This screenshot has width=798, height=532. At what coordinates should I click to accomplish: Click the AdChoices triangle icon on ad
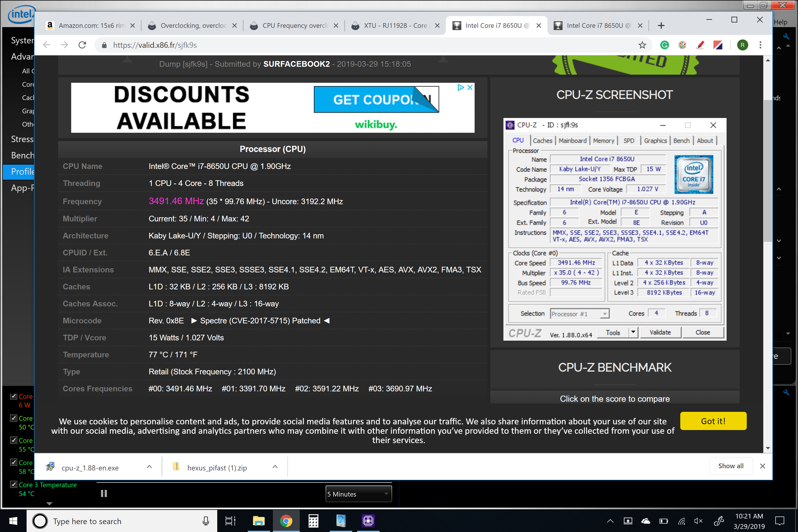(x=460, y=87)
